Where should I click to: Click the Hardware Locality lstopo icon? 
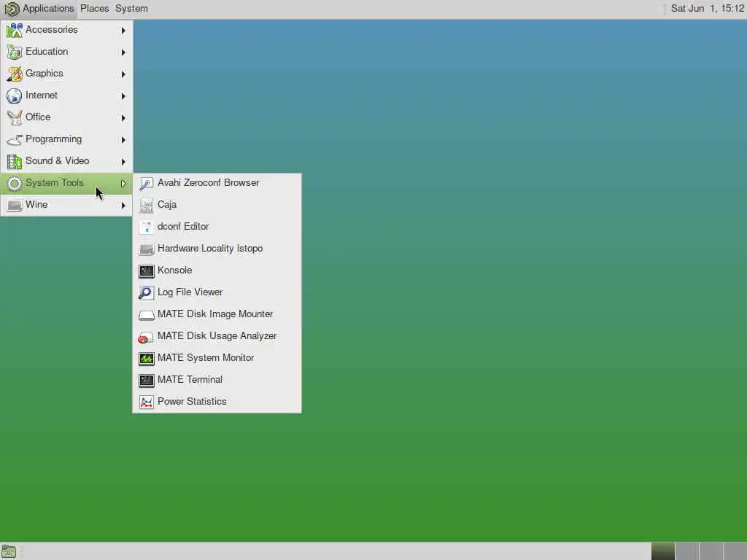pos(146,249)
